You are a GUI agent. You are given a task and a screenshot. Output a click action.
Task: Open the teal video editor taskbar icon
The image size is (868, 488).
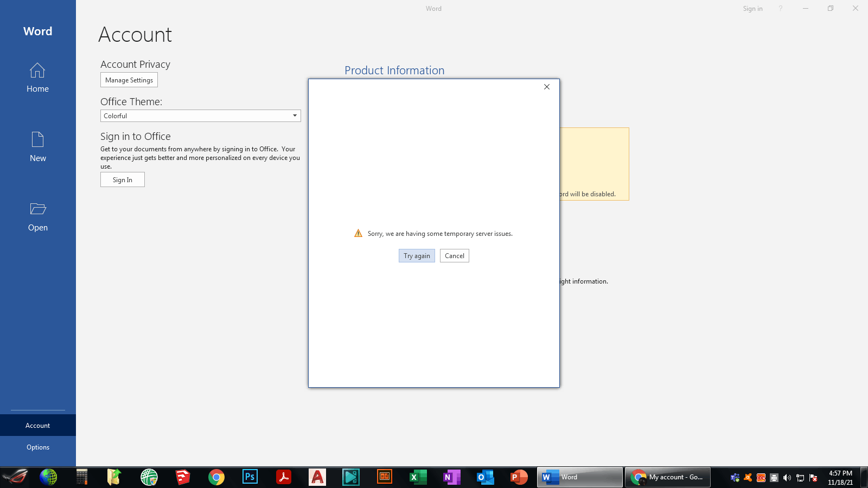[351, 477]
